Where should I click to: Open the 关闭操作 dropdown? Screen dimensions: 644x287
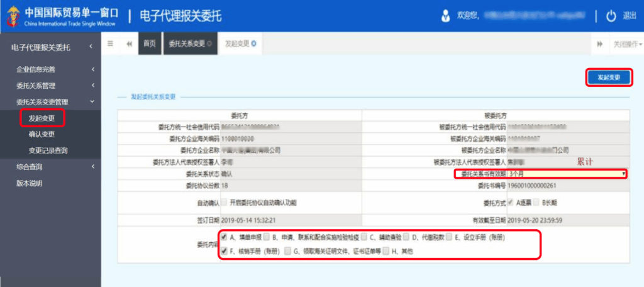[x=627, y=44]
